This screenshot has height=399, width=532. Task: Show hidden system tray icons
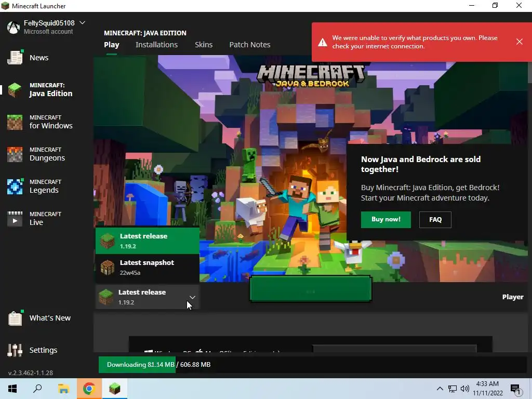pyautogui.click(x=440, y=389)
